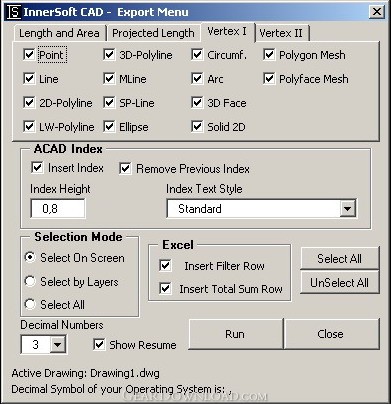The height and width of the screenshot is (404, 391).
Task: Toggle the Insert Filter Row checkbox
Action: point(165,266)
